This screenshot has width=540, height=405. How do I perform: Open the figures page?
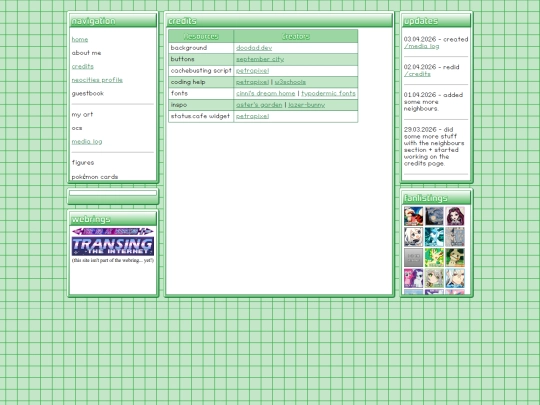point(83,162)
